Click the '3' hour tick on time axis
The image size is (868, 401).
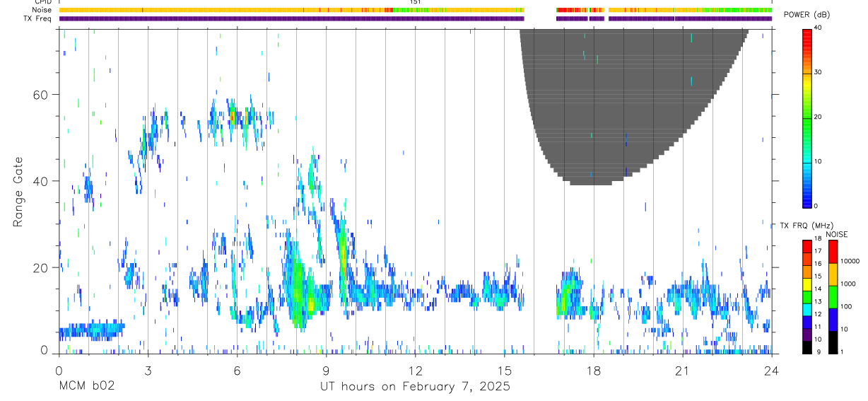point(148,370)
